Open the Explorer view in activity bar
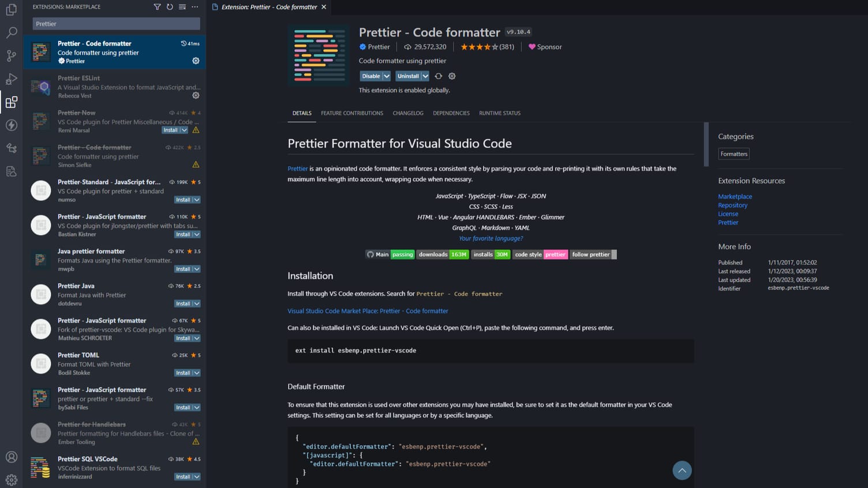The image size is (868, 488). (11, 10)
